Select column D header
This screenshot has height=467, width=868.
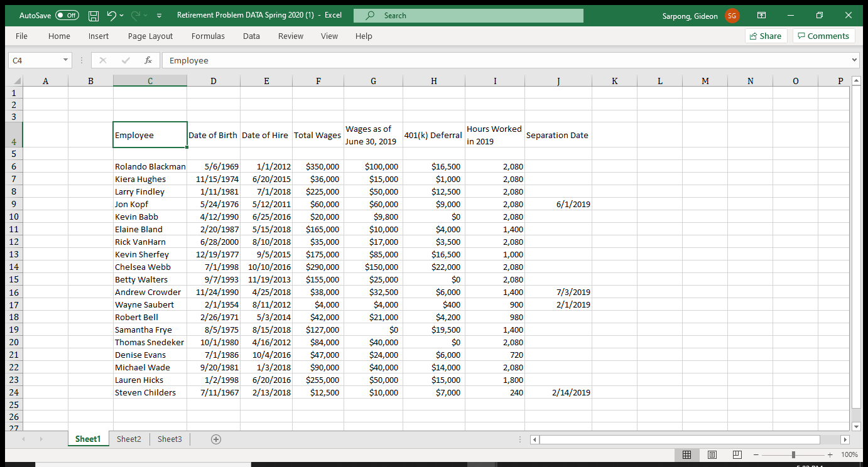[x=214, y=80]
